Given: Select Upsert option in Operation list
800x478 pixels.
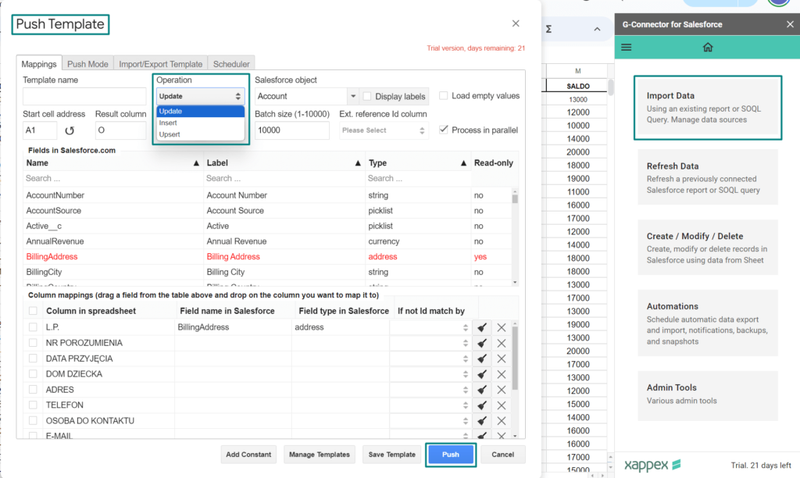Looking at the screenshot, I should click(x=200, y=135).
